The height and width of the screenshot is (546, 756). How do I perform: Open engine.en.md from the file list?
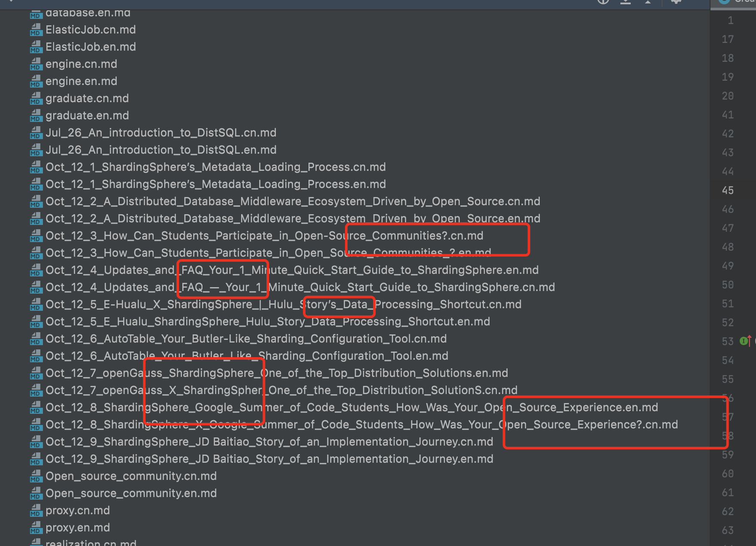81,81
